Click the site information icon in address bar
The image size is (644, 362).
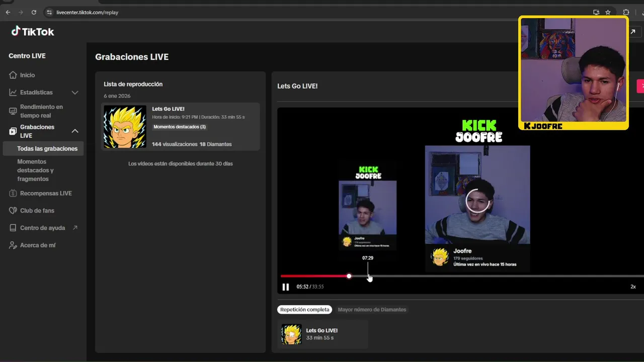tap(49, 12)
